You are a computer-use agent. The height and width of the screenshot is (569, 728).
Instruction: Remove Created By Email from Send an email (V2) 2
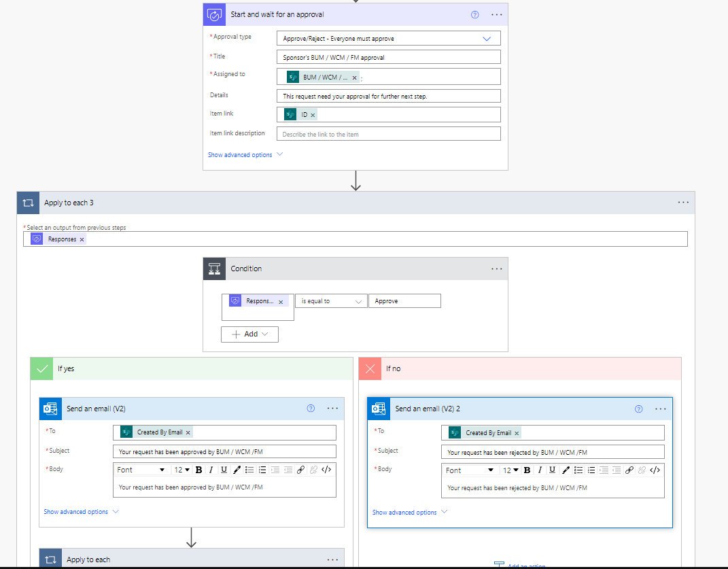point(517,433)
